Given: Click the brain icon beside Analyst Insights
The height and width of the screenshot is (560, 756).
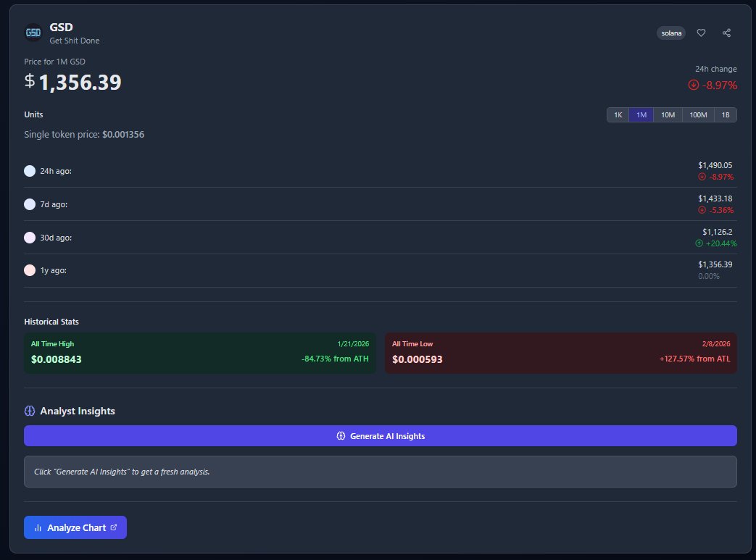Looking at the screenshot, I should click(30, 411).
